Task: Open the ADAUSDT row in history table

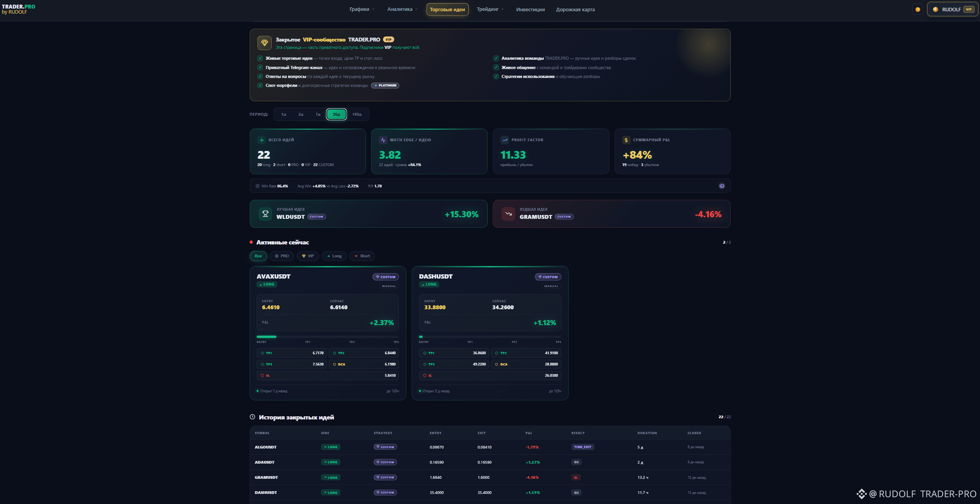Action: coord(490,462)
